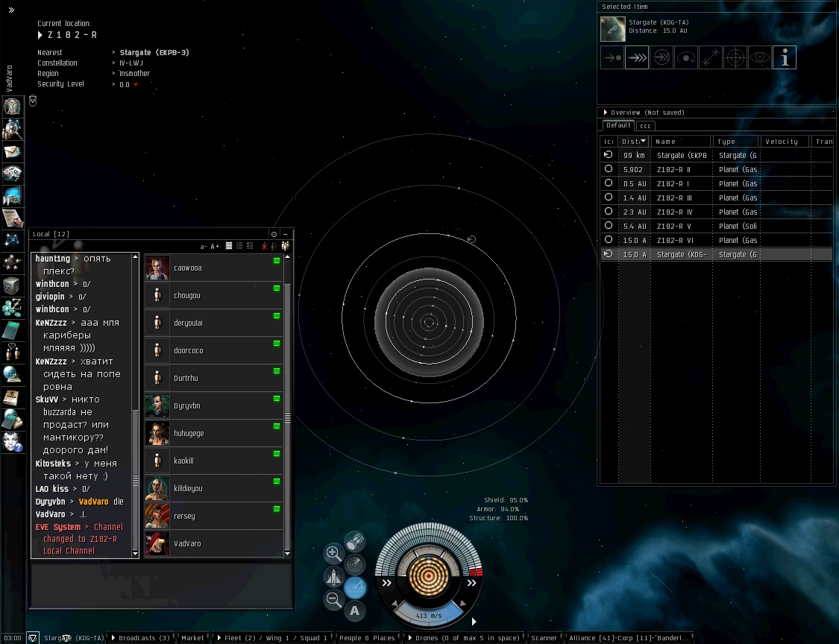
Task: Select the solid-lines member list view
Action: (229, 246)
